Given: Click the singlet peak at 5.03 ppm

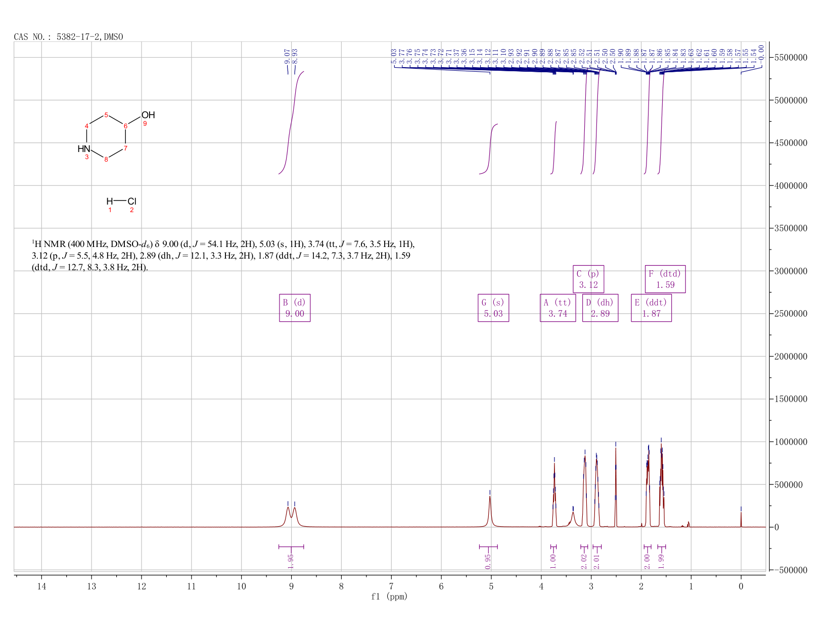Looking at the screenshot, I should [490, 511].
